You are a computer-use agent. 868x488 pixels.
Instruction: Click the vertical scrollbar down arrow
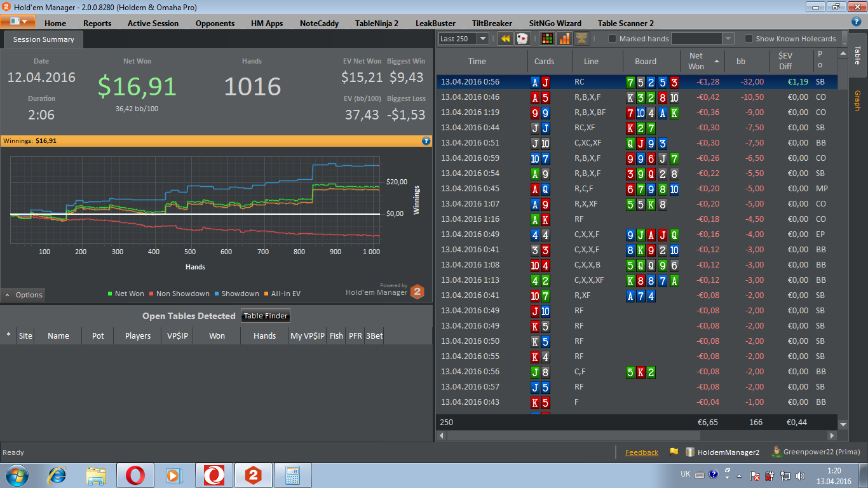[x=843, y=424]
